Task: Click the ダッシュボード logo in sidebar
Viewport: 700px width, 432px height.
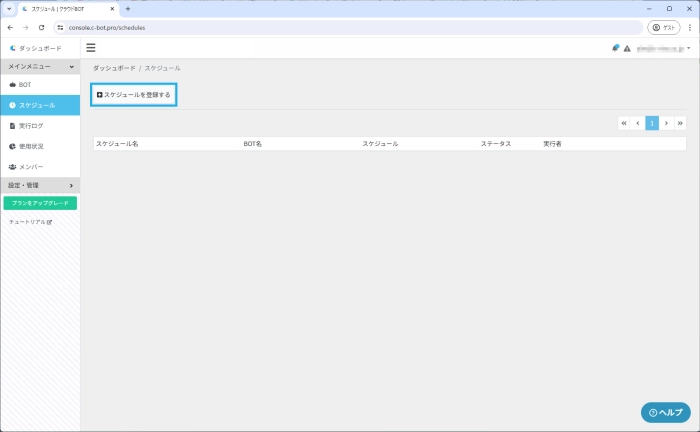Action: 36,48
